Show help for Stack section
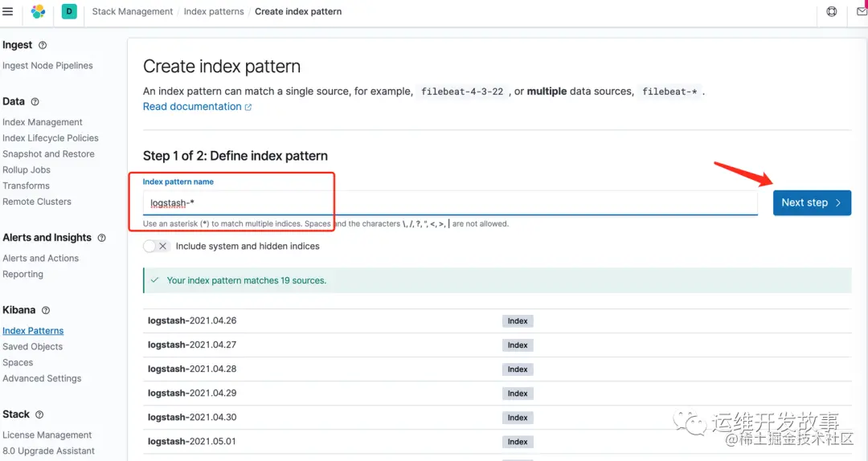 (x=39, y=414)
